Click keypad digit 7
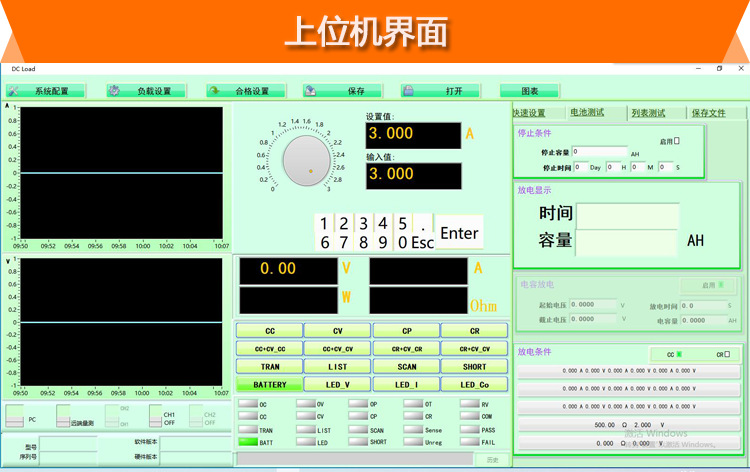This screenshot has height=472, width=750. pyautogui.click(x=343, y=242)
